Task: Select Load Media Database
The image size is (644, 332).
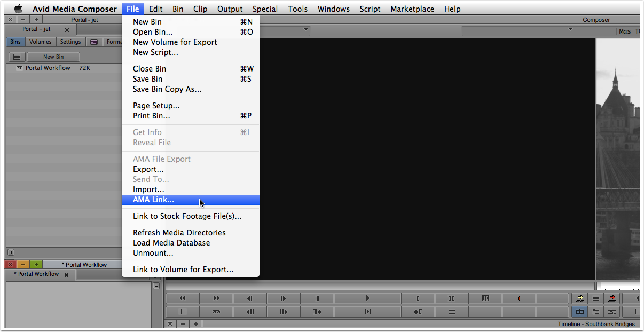Action: 191,243
